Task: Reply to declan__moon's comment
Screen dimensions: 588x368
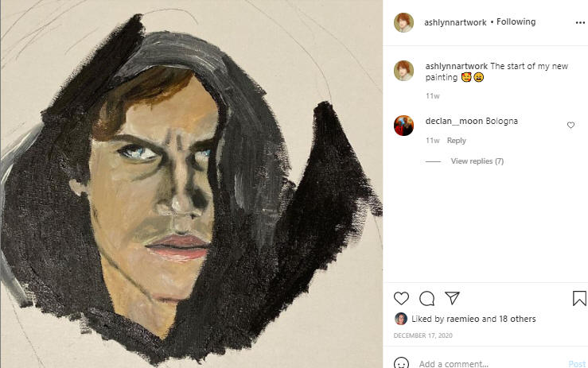Action: (x=456, y=141)
